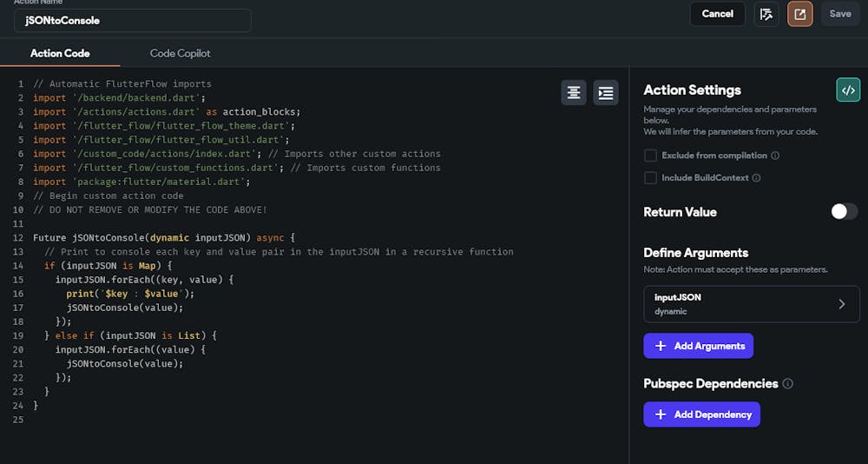Open the code-view icon beside Action Settings
This screenshot has width=868, height=464.
click(848, 89)
